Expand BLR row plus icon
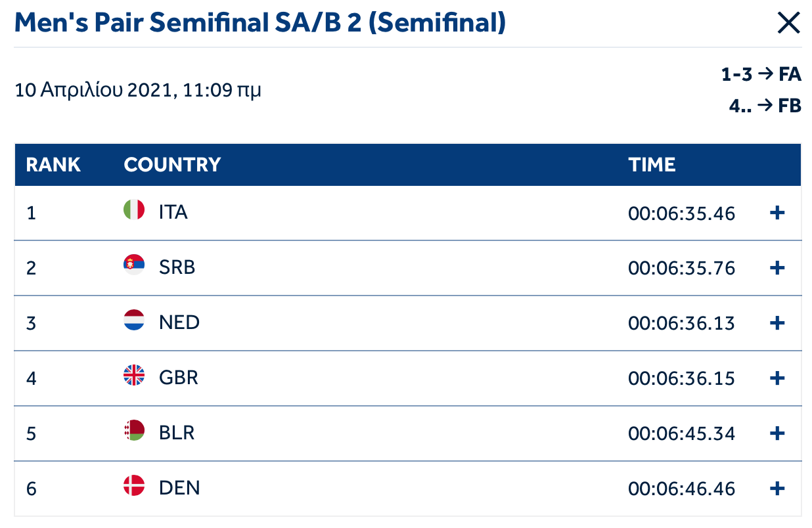The height and width of the screenshot is (528, 812). pyautogui.click(x=777, y=433)
